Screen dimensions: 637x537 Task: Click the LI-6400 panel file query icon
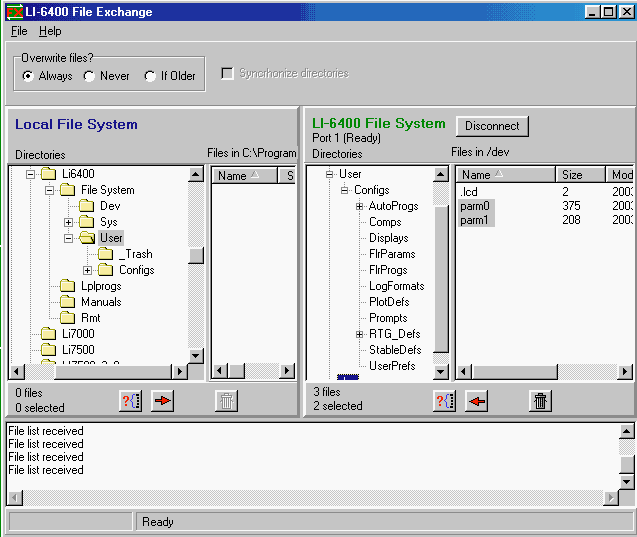[444, 401]
